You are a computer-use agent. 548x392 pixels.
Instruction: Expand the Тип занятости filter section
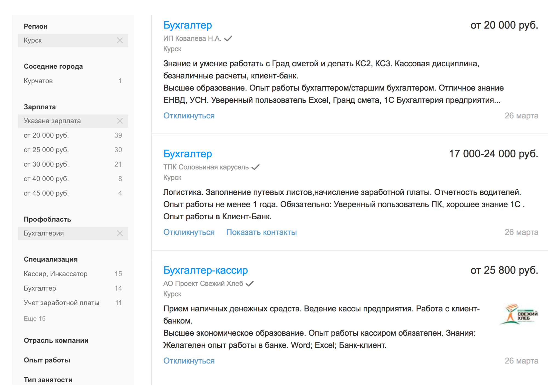pyautogui.click(x=48, y=380)
